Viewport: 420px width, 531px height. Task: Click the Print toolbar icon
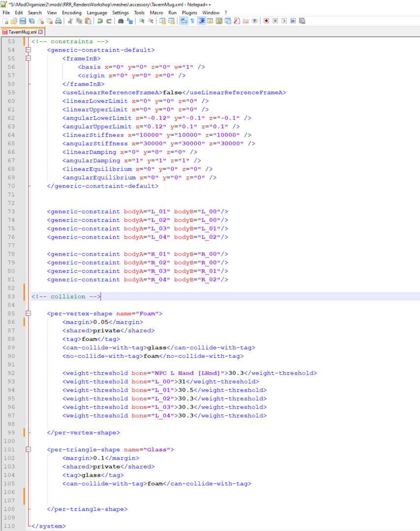(58, 21)
